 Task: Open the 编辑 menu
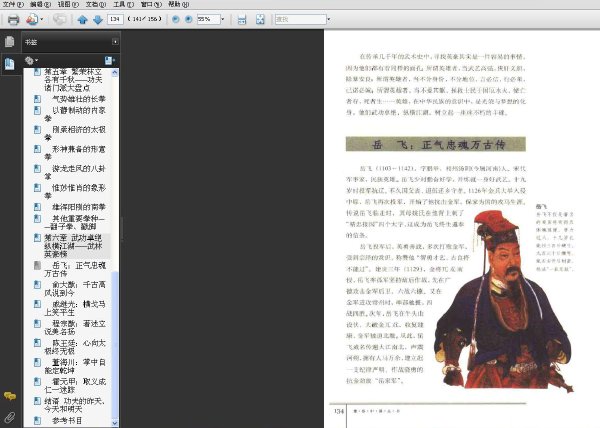[x=41, y=4]
